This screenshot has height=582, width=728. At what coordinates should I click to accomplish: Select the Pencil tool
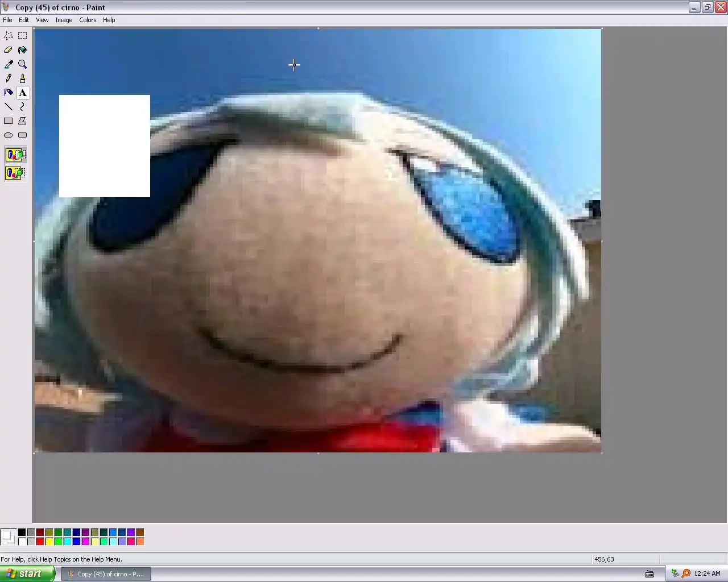[x=9, y=78]
